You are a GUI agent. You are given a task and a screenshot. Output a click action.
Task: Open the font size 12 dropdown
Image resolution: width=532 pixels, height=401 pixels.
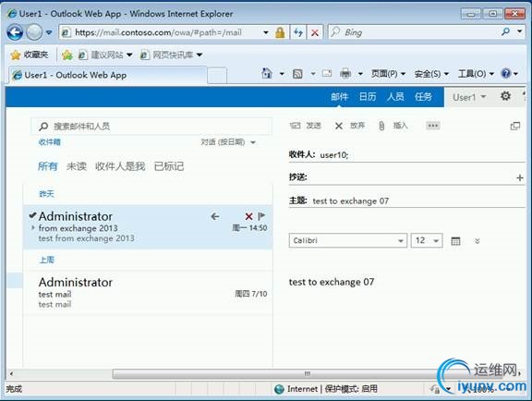(x=427, y=240)
